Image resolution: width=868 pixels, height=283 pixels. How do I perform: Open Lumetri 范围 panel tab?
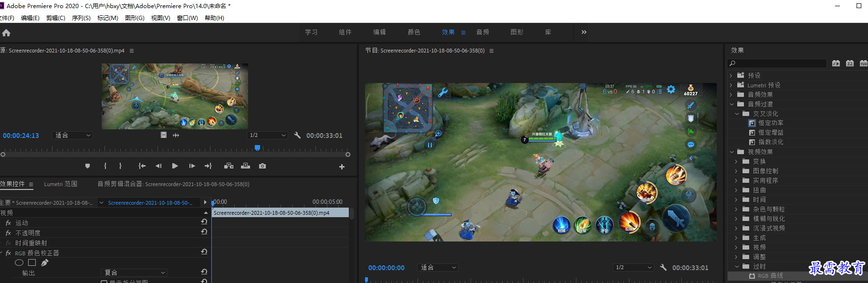(61, 184)
